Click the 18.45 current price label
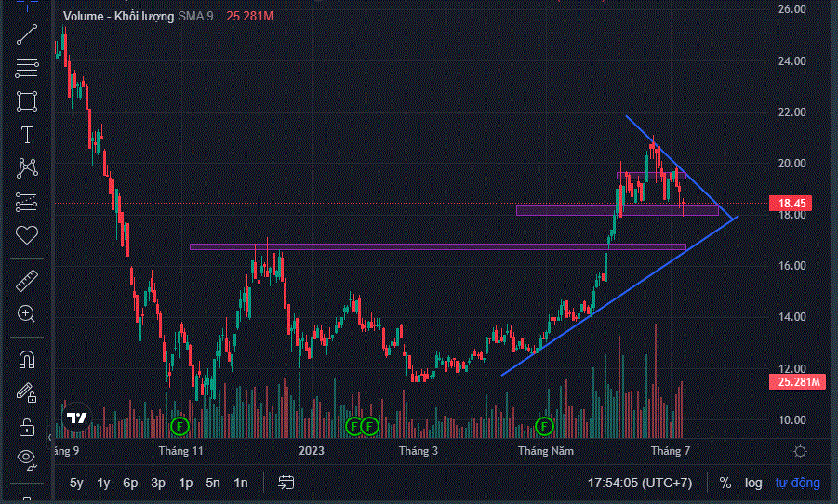 (791, 203)
